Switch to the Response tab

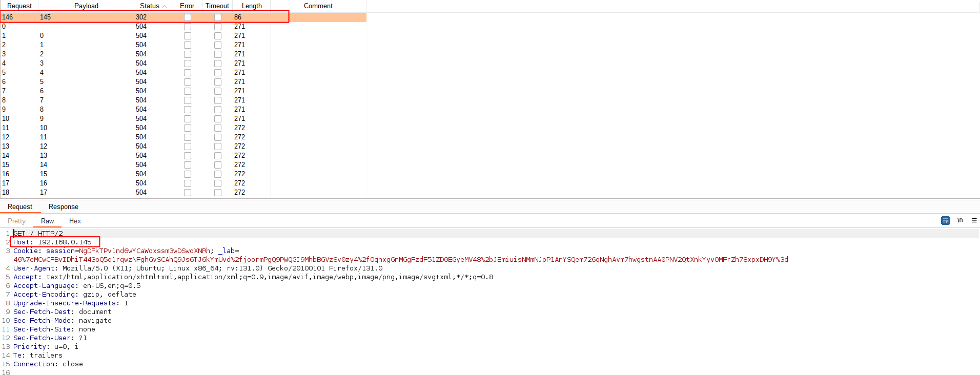coord(64,207)
